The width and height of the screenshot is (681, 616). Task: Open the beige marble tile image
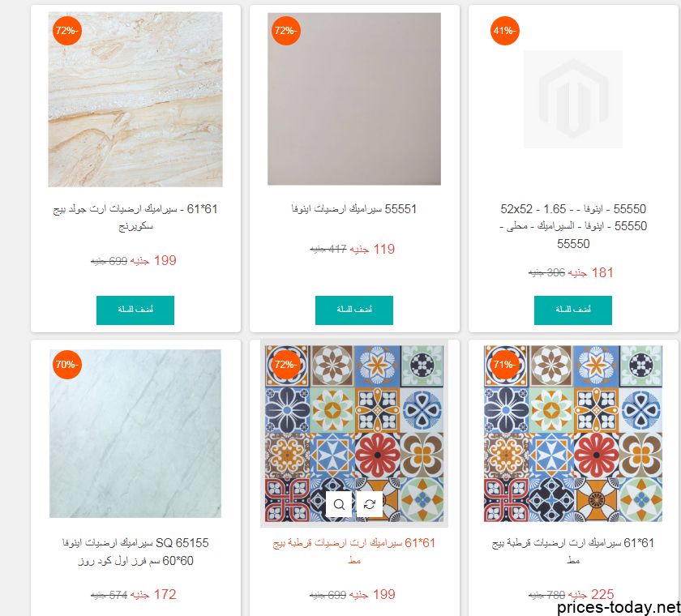(x=135, y=100)
